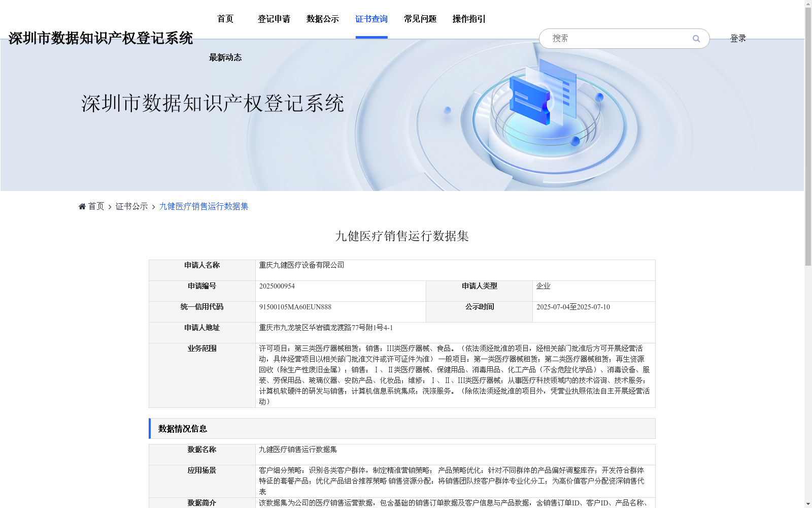Click the 统一信用代码 label cell

tap(202, 312)
